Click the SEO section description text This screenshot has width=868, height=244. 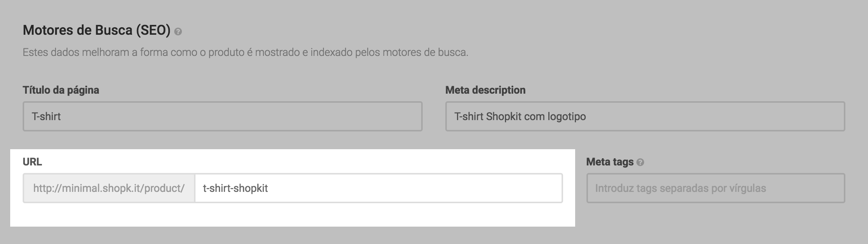tap(245, 52)
